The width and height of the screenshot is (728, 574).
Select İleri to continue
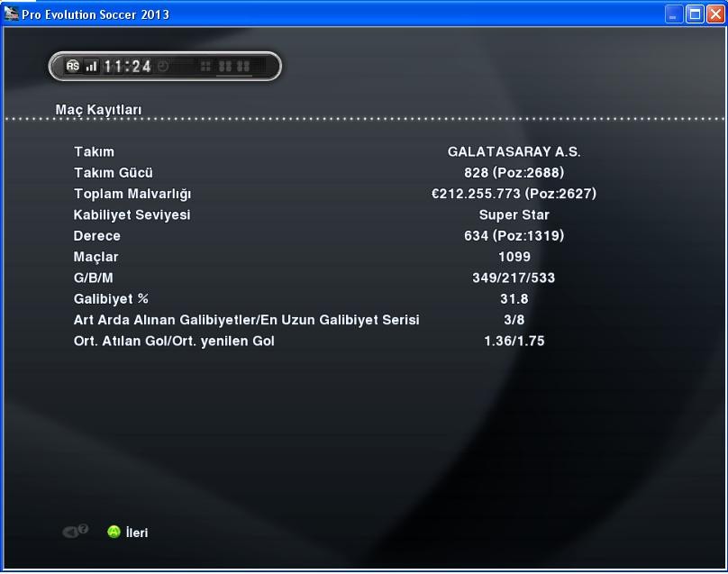pyautogui.click(x=137, y=533)
